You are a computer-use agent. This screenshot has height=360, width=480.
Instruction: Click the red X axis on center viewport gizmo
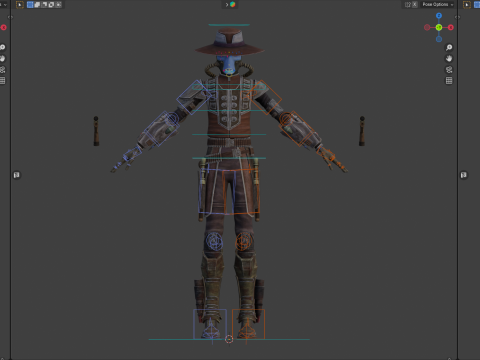[x=451, y=27]
